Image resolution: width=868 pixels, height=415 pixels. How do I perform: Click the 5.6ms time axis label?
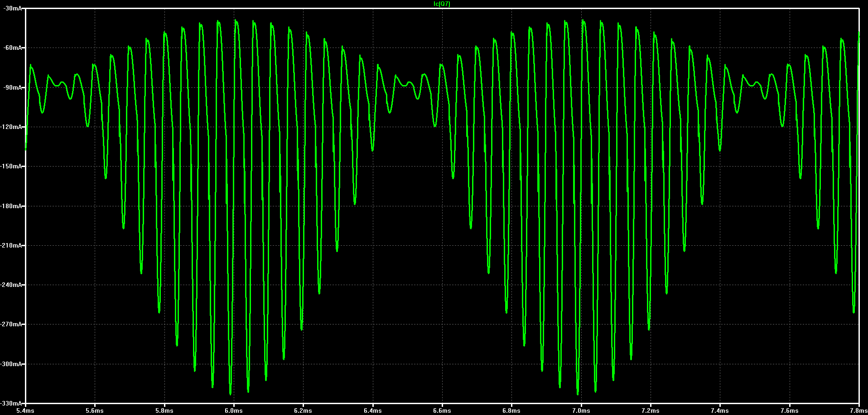tap(95, 411)
